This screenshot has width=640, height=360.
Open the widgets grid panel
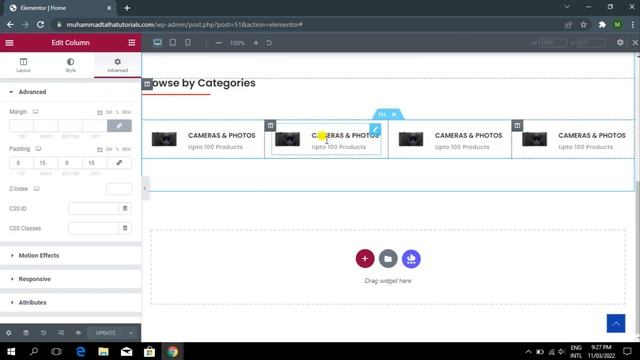[131, 43]
